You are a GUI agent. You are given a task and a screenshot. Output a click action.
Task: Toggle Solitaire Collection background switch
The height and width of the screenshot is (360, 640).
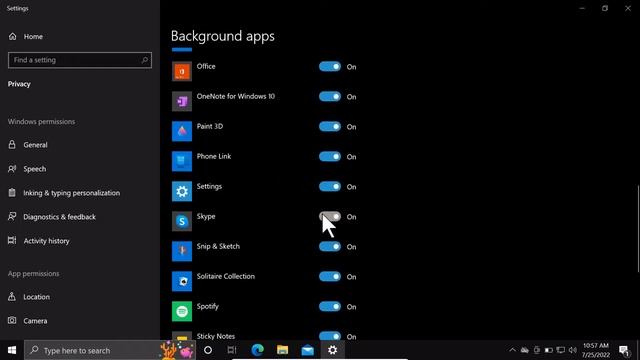[330, 276]
